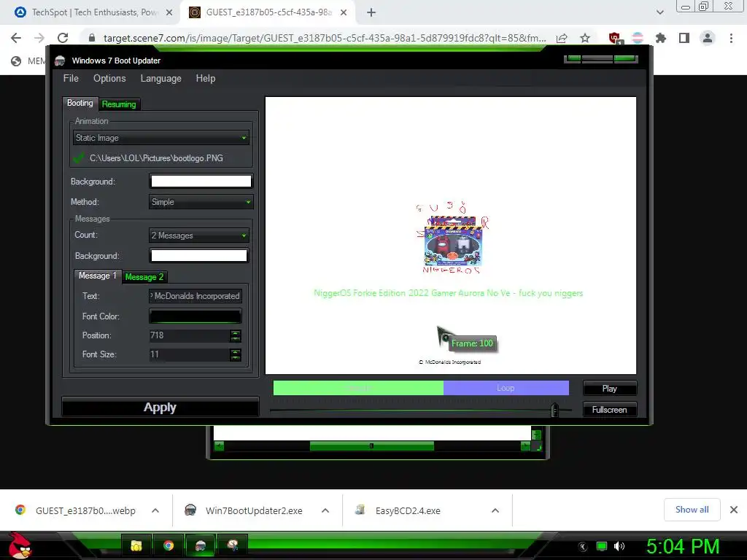
Task: Click the padlock site info icon
Action: coord(92,38)
